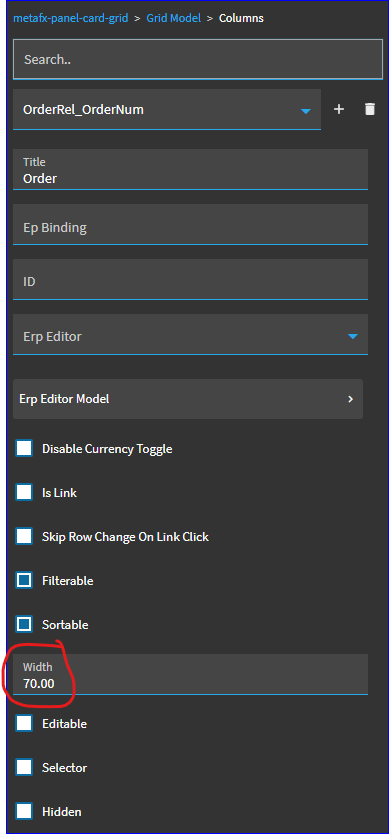Edit the Title field containing Order
The width and height of the screenshot is (389, 834).
[191, 169]
